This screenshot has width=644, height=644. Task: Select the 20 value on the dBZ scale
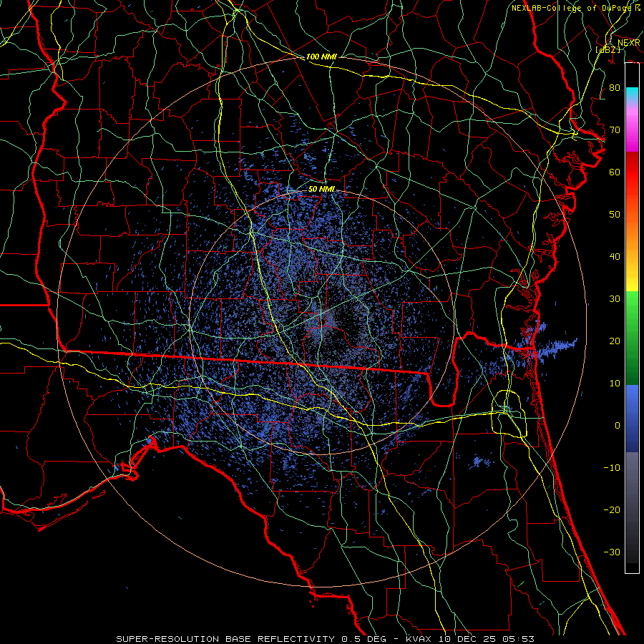point(615,341)
